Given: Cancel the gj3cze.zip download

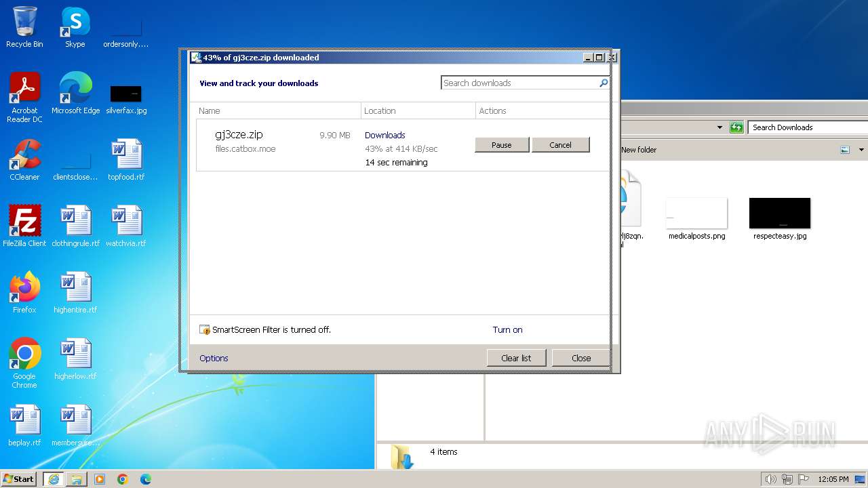Looking at the screenshot, I should click(x=560, y=145).
